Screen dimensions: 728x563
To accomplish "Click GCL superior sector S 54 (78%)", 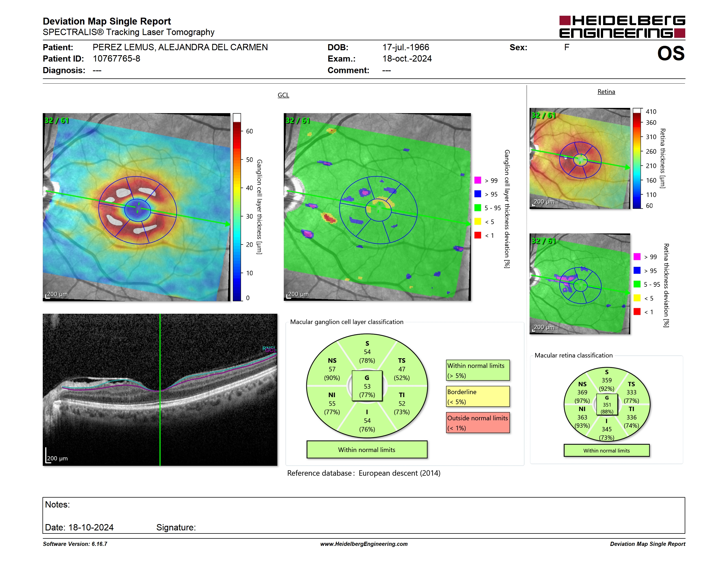I will click(367, 352).
